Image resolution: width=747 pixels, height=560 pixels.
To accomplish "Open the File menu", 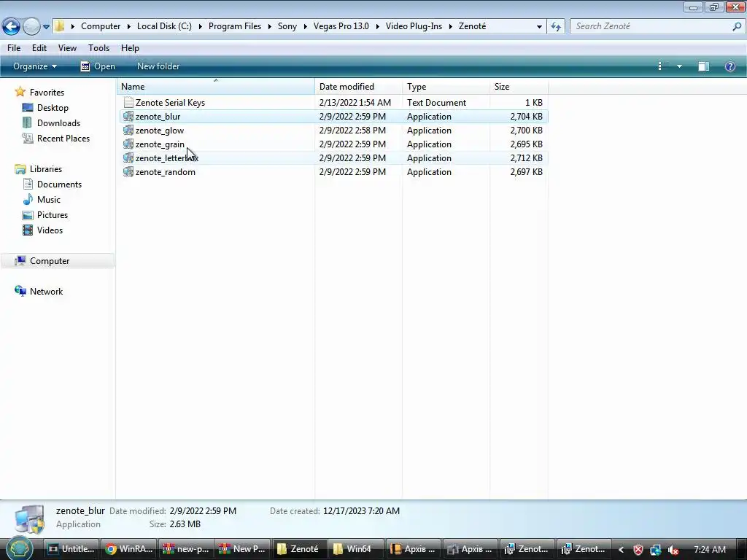I will click(14, 48).
